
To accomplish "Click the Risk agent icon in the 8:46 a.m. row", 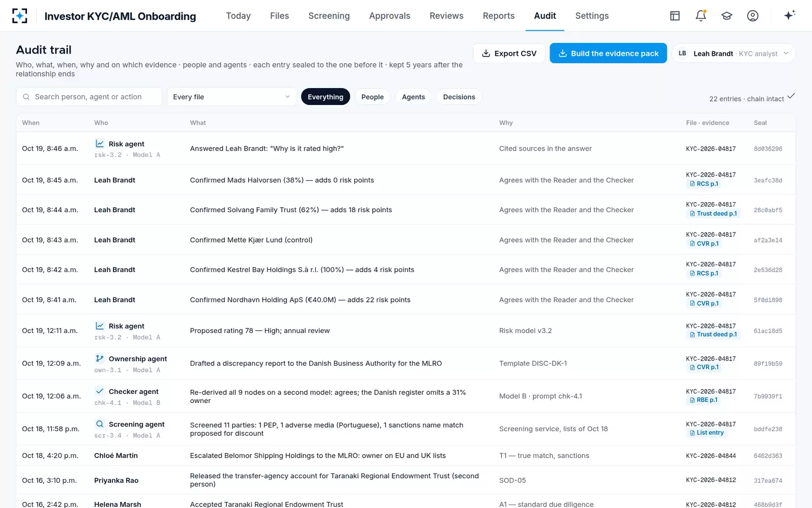I will click(100, 144).
